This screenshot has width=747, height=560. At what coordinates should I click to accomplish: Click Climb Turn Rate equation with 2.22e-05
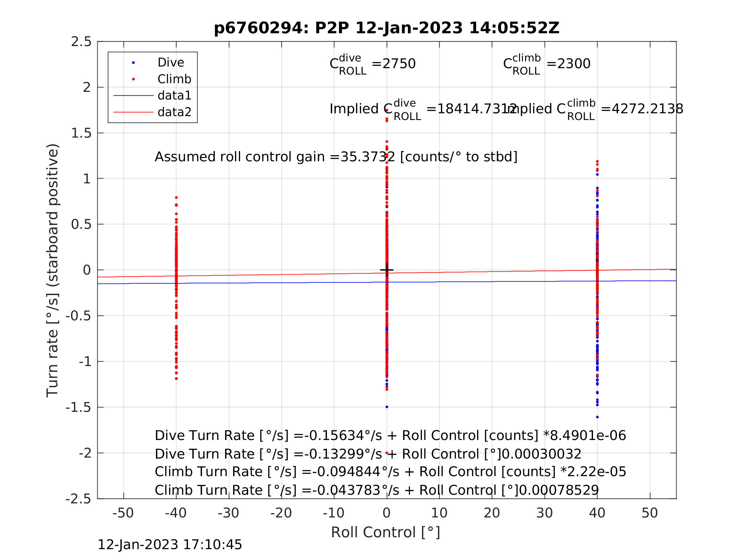pos(390,472)
